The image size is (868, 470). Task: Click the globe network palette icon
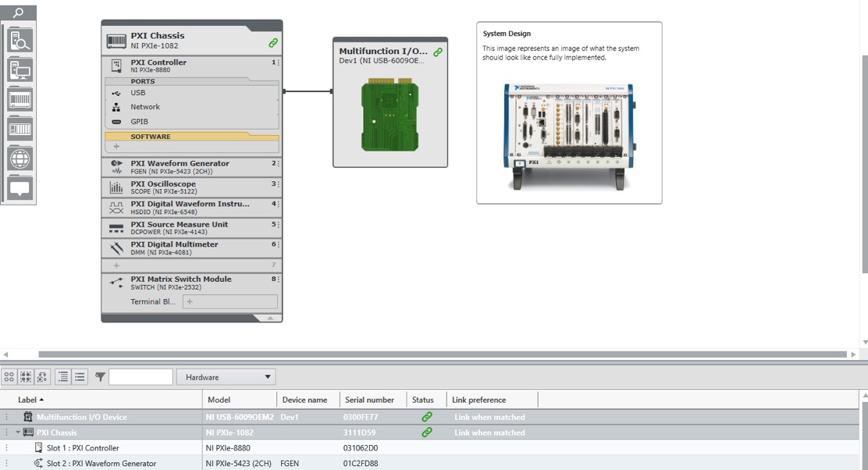point(20,159)
